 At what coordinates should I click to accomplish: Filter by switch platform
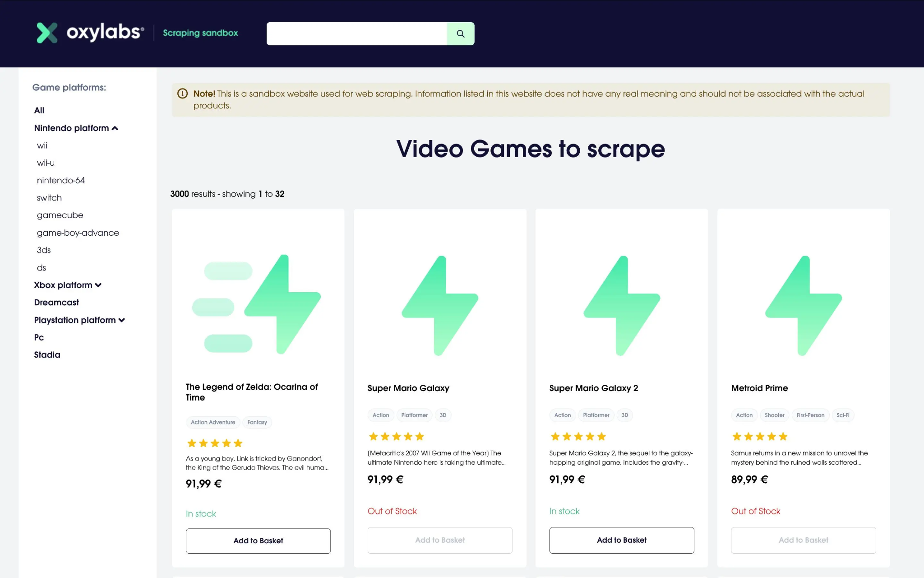pyautogui.click(x=49, y=198)
